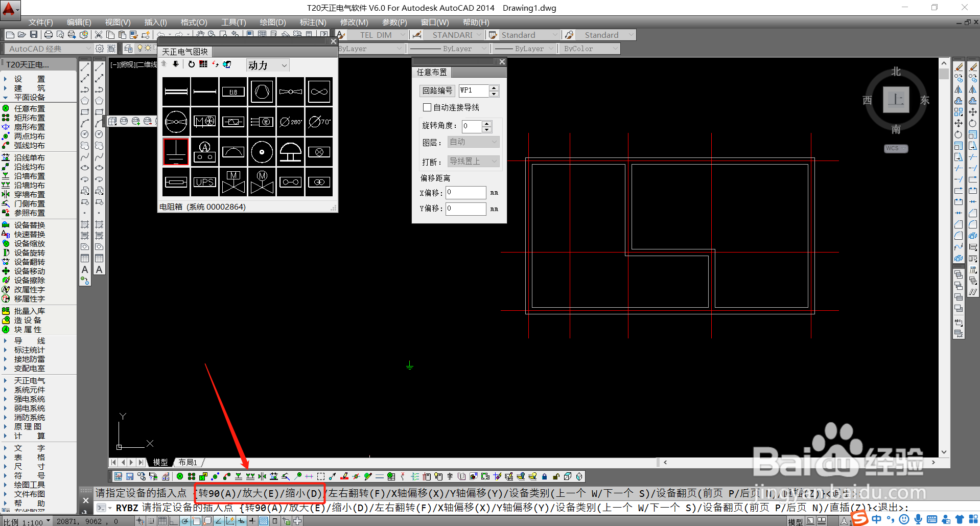
Task: Click the 回路编号 button
Action: [x=437, y=90]
